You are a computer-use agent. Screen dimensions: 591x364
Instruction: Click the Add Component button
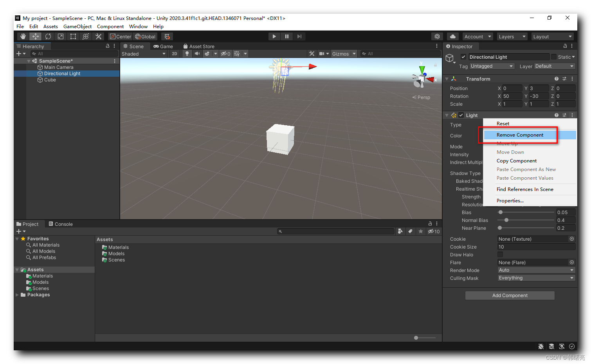(x=510, y=295)
